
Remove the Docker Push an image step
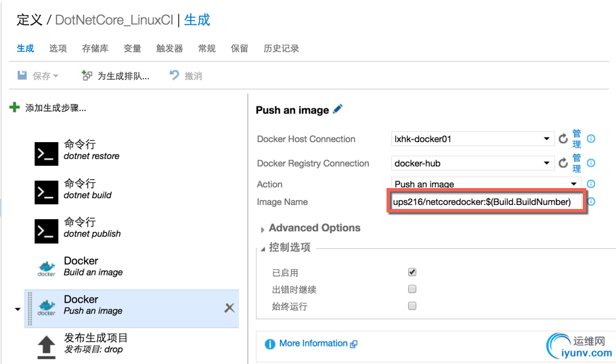[x=229, y=308]
